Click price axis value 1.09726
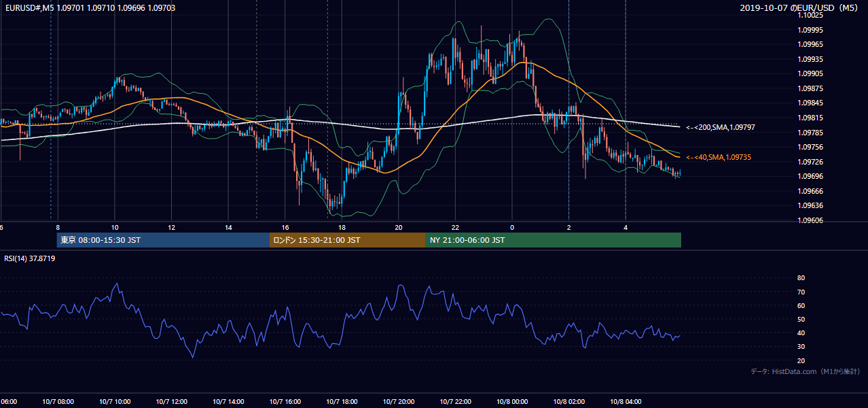 pos(810,162)
